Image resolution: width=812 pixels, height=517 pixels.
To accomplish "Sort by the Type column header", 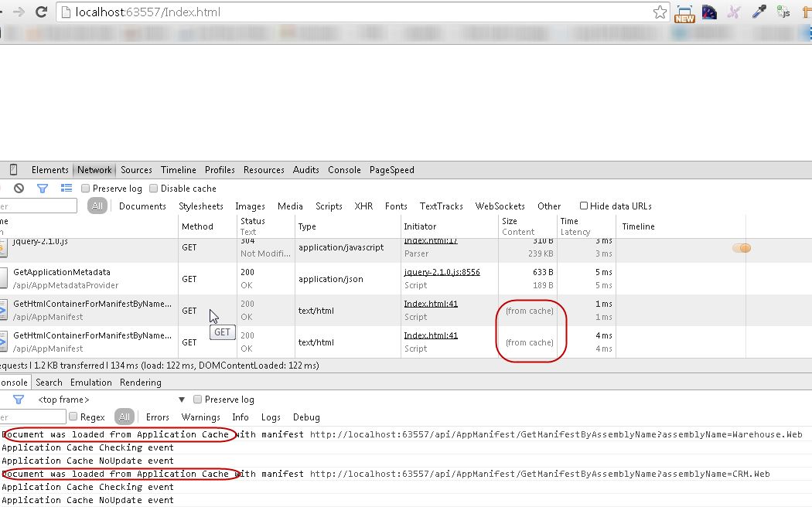I will pyautogui.click(x=346, y=226).
